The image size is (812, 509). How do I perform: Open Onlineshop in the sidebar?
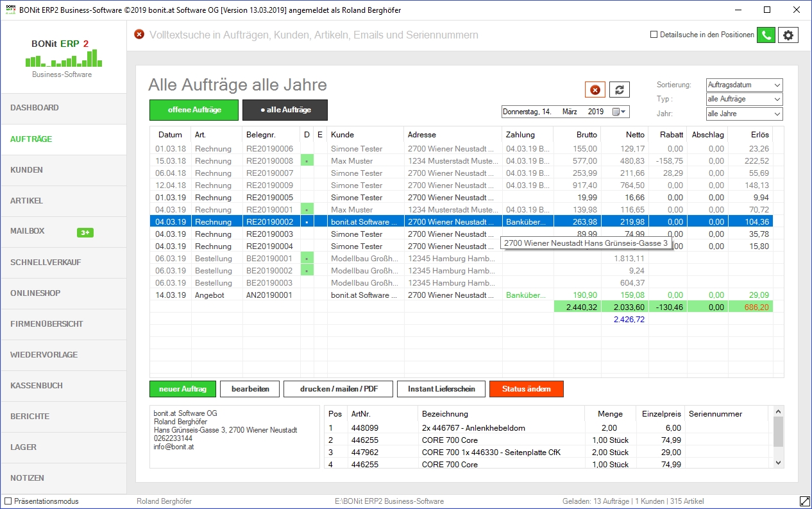click(63, 293)
